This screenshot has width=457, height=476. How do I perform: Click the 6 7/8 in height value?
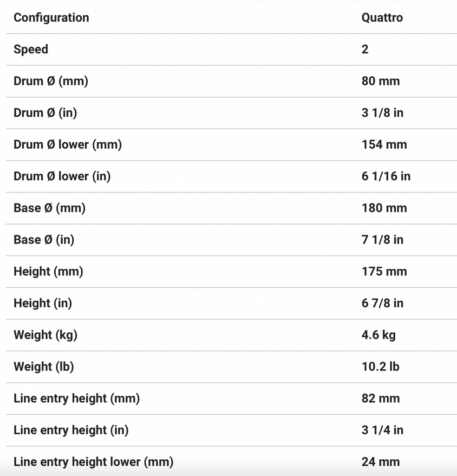(x=382, y=303)
